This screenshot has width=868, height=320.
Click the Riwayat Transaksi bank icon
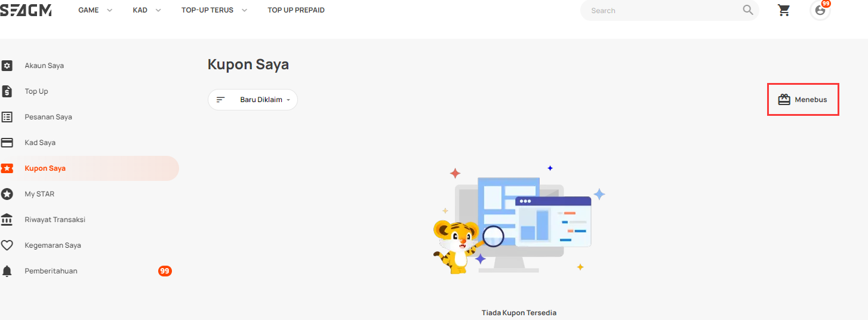(7, 220)
